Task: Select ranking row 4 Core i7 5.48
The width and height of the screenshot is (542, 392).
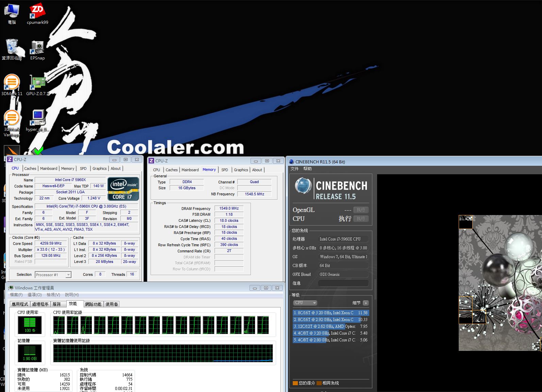Action: 331,333
